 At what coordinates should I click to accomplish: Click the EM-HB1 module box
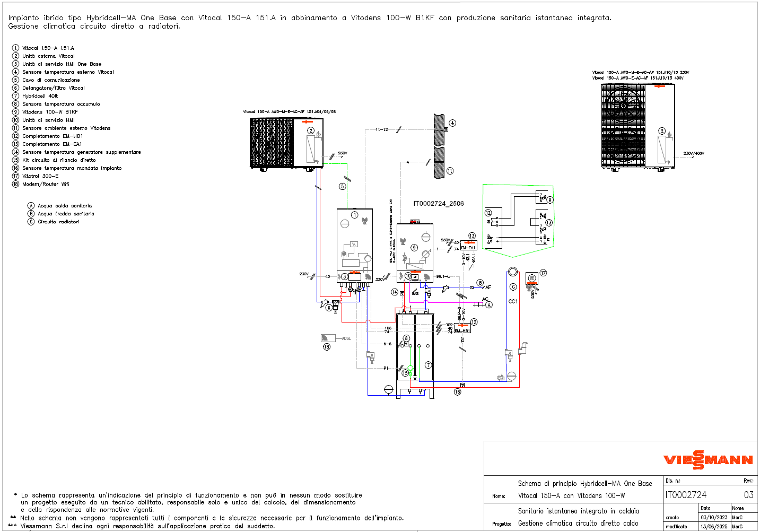point(462,328)
